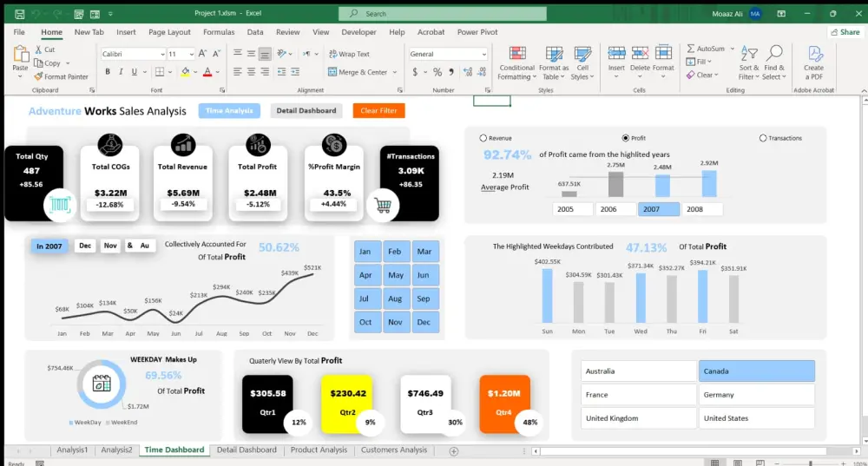Open Sort & Filter
868x466 pixels.
pos(749,62)
